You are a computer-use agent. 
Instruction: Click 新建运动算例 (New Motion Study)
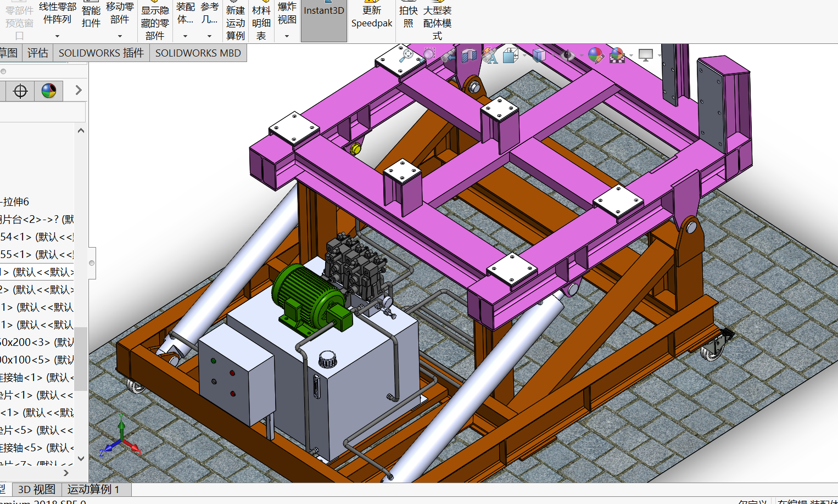pyautogui.click(x=236, y=21)
